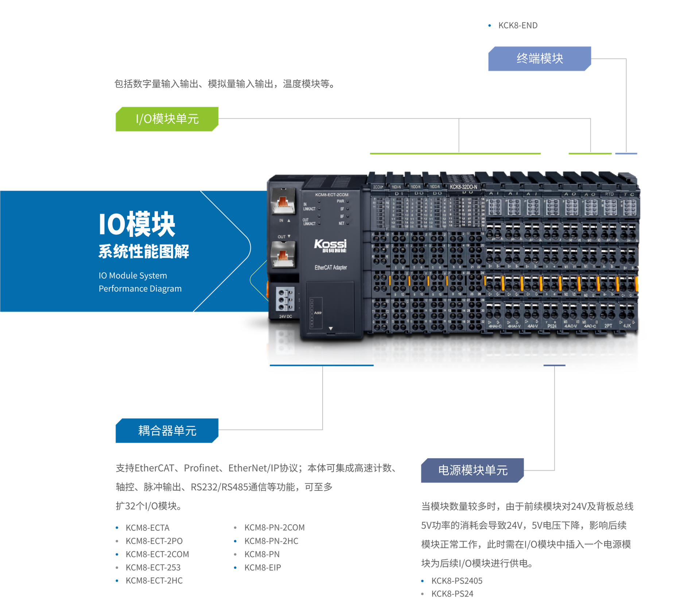
Task: Click the KCK8-END list item
Action: (517, 26)
